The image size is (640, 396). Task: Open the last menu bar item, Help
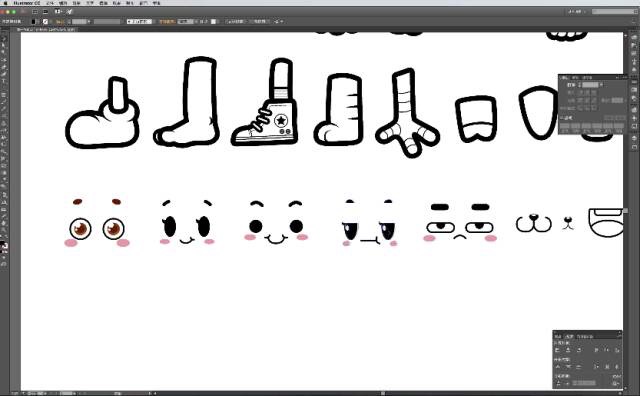[x=156, y=3]
